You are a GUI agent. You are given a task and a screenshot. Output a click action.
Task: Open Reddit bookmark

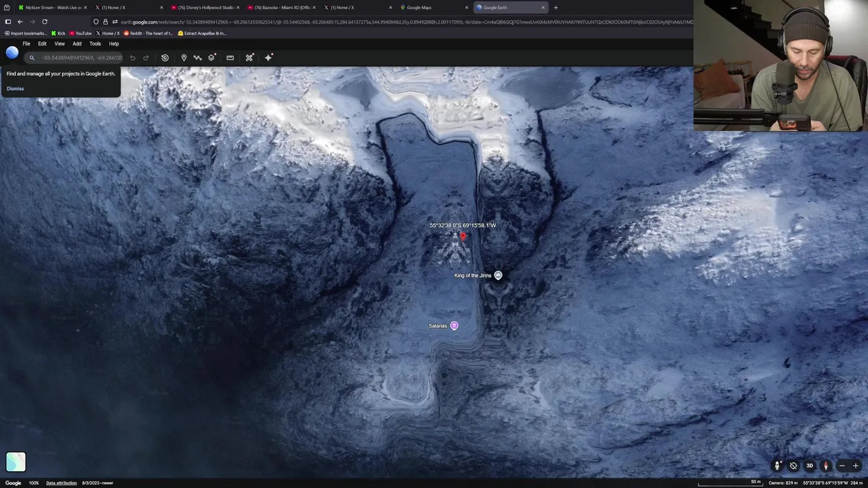coord(148,33)
